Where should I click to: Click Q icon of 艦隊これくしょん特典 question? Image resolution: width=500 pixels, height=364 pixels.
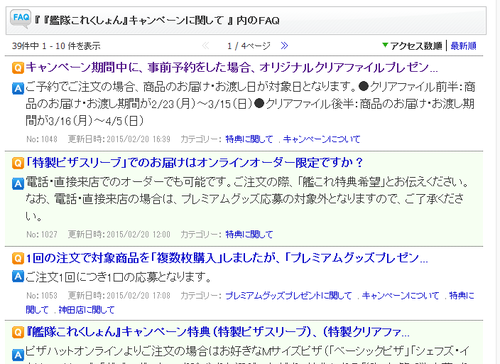(x=18, y=332)
